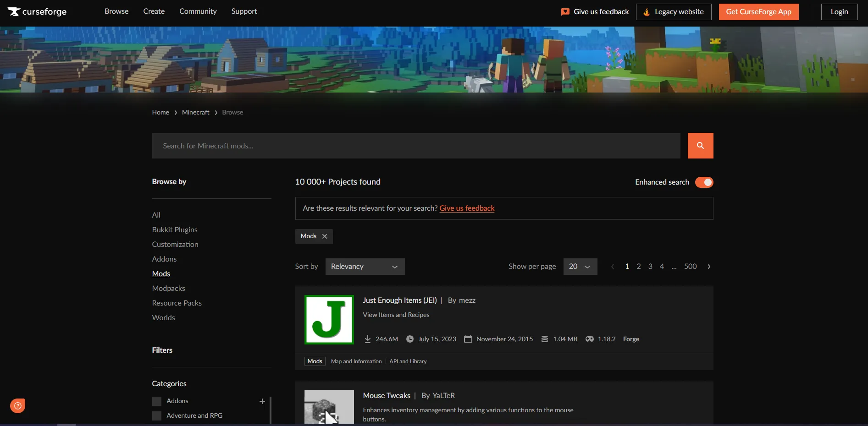Image resolution: width=868 pixels, height=426 pixels.
Task: Open Mouse Tweaks project title
Action: (387, 396)
